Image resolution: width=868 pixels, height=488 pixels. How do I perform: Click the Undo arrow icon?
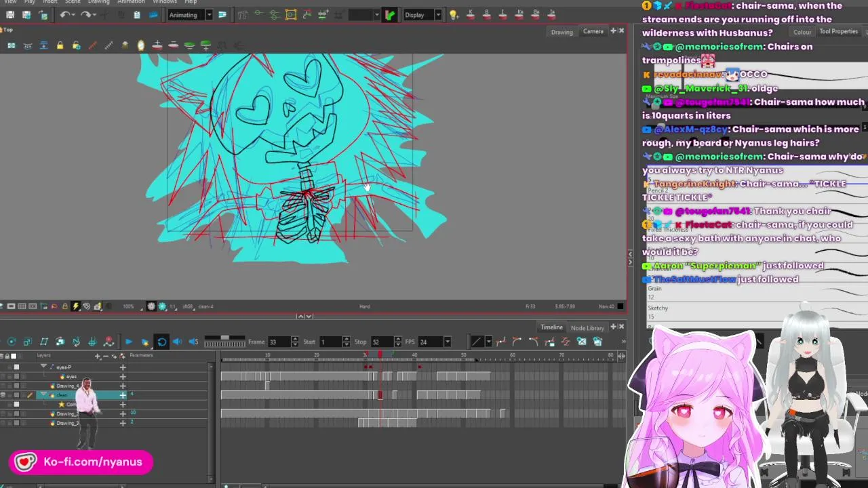pos(65,15)
